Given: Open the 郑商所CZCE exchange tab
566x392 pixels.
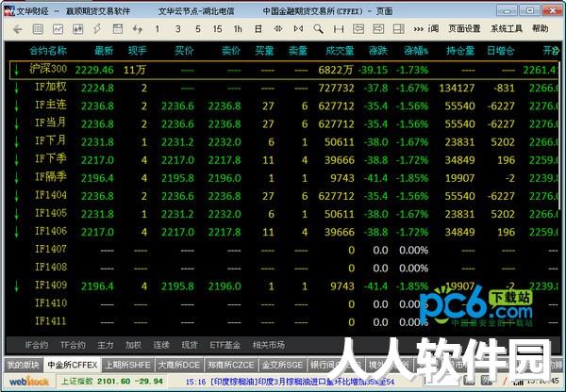Looking at the screenshot, I should point(231,365).
